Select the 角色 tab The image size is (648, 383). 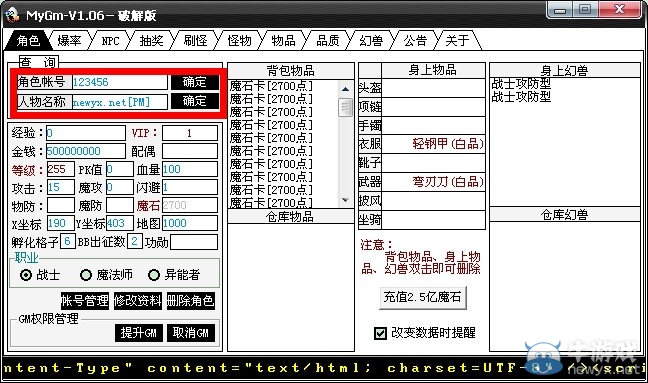28,40
